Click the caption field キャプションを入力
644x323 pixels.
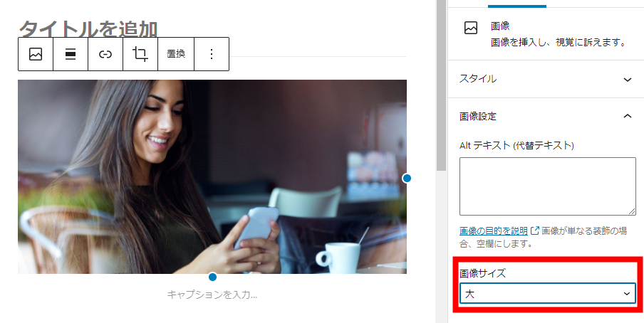212,295
